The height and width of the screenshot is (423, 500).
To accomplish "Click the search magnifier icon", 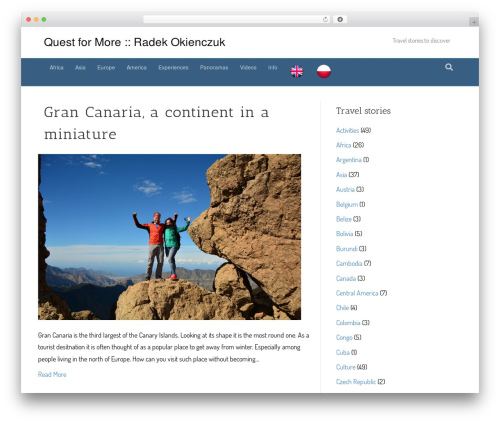I will click(x=449, y=67).
